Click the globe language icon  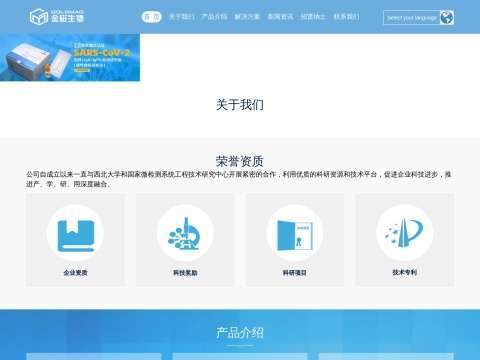[447, 18]
